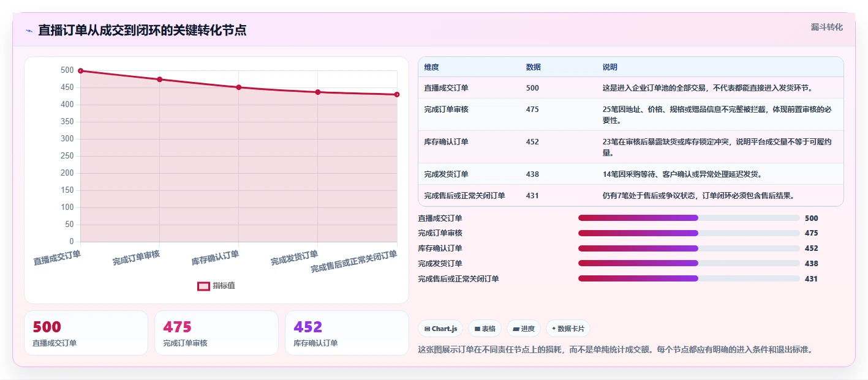
Task: Click the description starting 仍有7笔
Action: 698,196
